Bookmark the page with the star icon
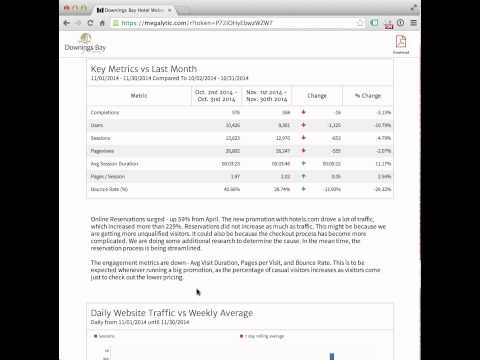 [x=360, y=23]
